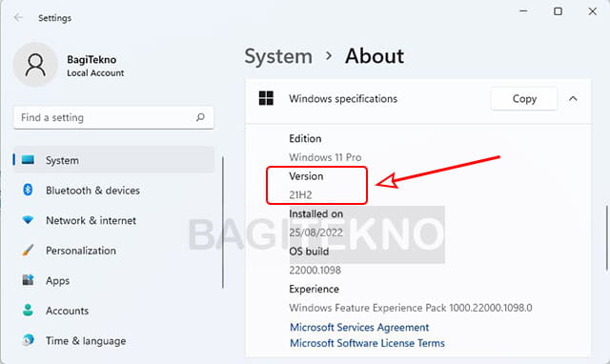
Task: Go to Personalization settings
Action: point(113,251)
